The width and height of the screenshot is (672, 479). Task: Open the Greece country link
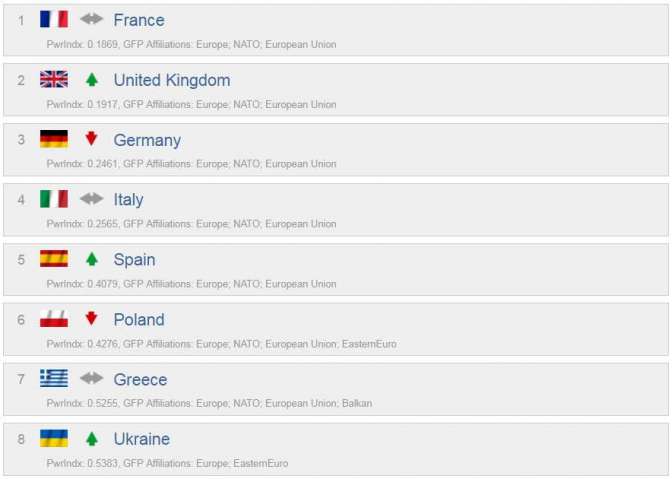140,380
